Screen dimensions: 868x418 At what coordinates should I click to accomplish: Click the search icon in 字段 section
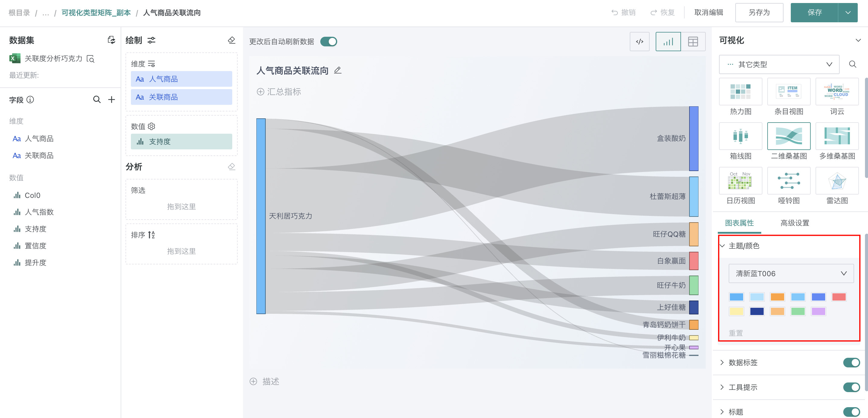[97, 99]
